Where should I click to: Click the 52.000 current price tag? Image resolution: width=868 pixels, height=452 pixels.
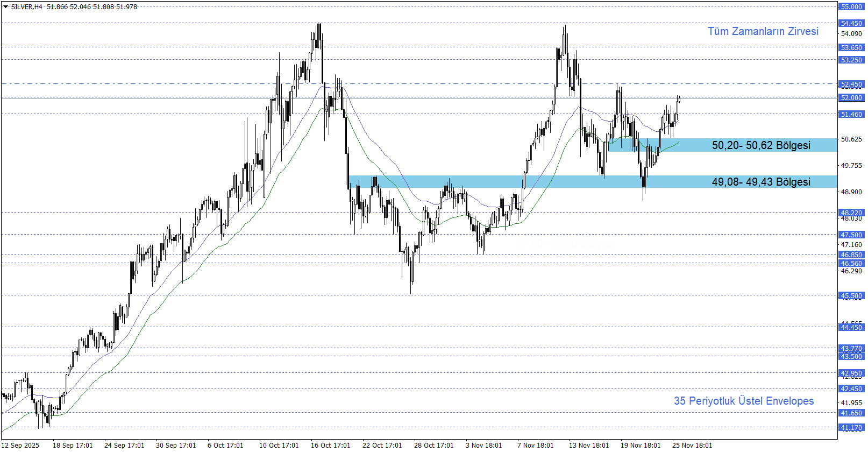851,98
